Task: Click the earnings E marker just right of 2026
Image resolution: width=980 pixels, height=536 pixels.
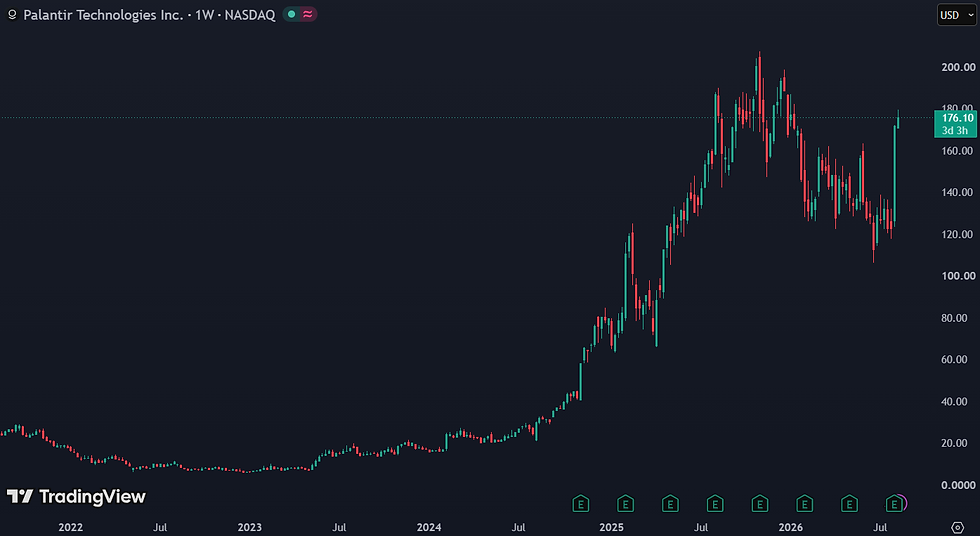Action: click(x=804, y=504)
